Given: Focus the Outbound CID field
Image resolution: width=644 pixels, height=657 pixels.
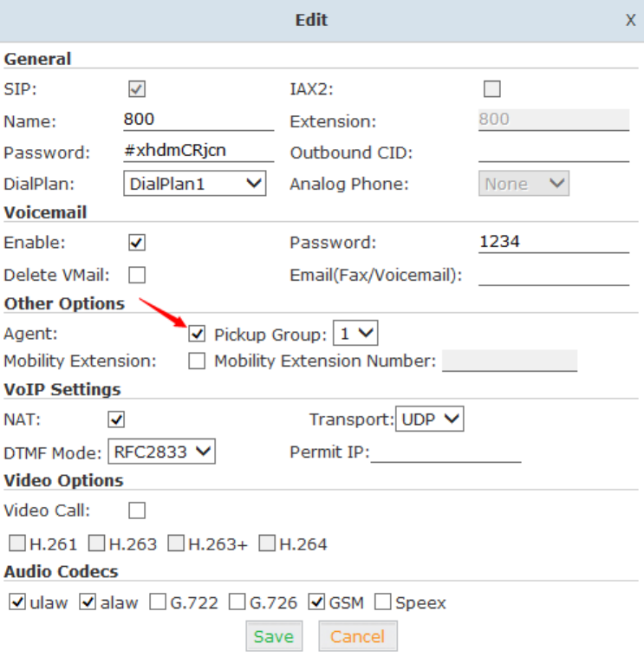Looking at the screenshot, I should point(553,152).
